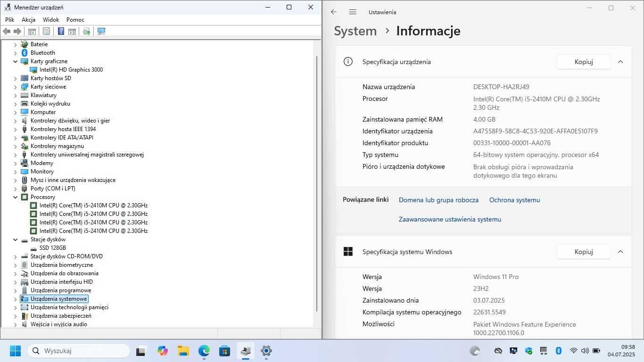Click the battery status tray icon

596,351
